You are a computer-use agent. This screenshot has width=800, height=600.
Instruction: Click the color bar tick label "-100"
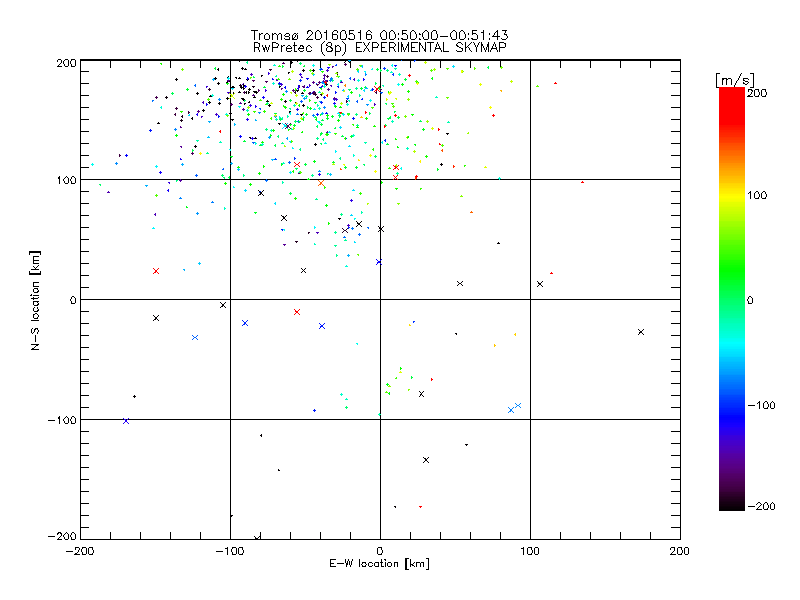click(761, 406)
